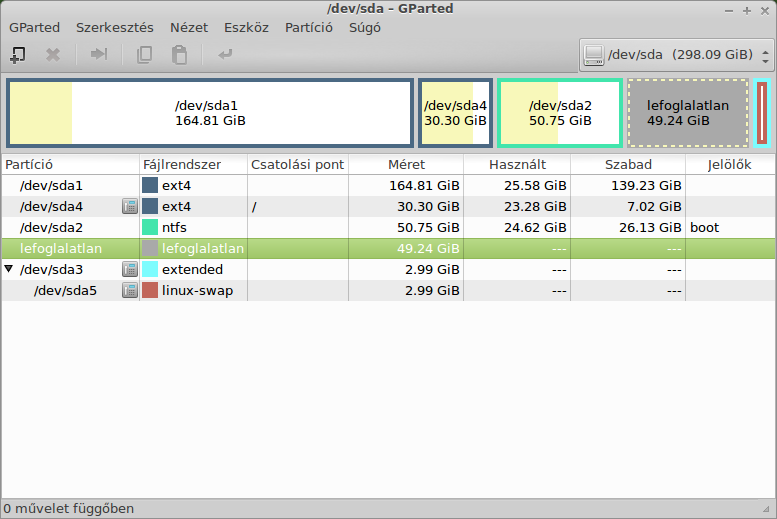Viewport: 777px width, 519px height.
Task: Open the Partíció menu
Action: [309, 27]
